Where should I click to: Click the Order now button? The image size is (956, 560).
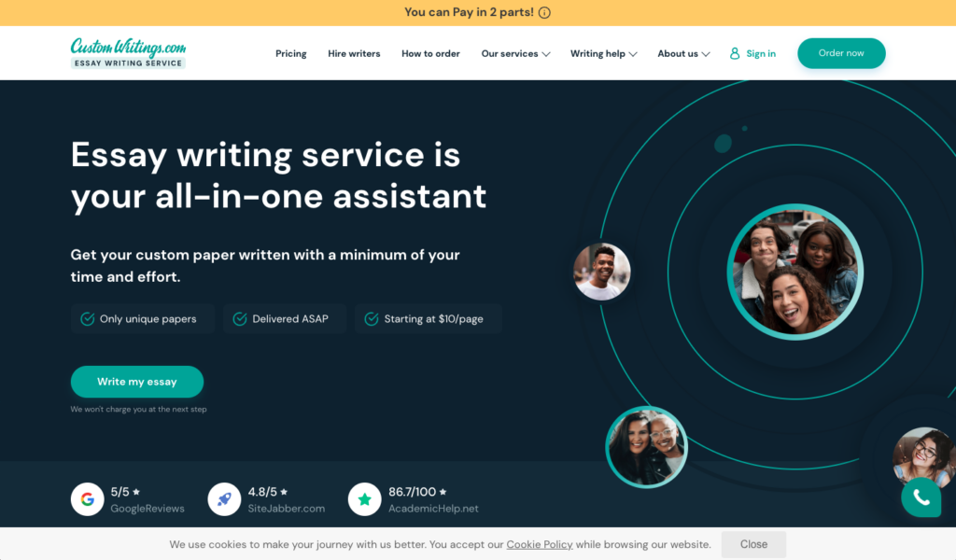click(840, 53)
